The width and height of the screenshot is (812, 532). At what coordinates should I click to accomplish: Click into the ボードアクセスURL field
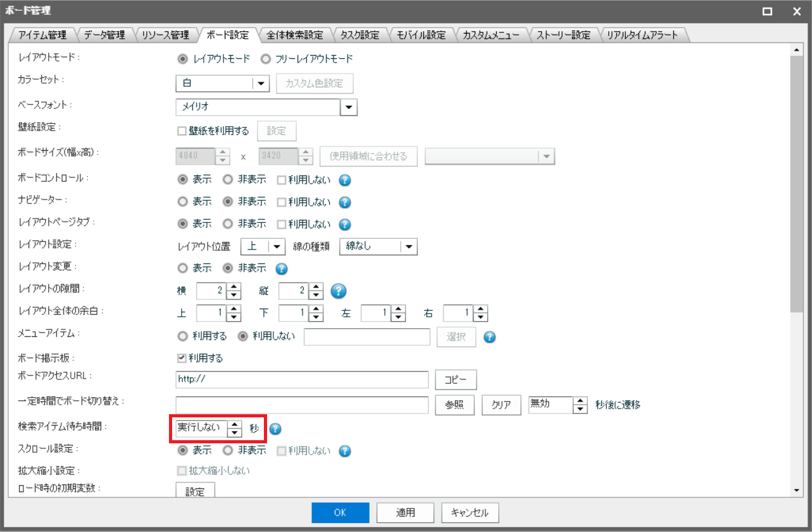point(302,379)
